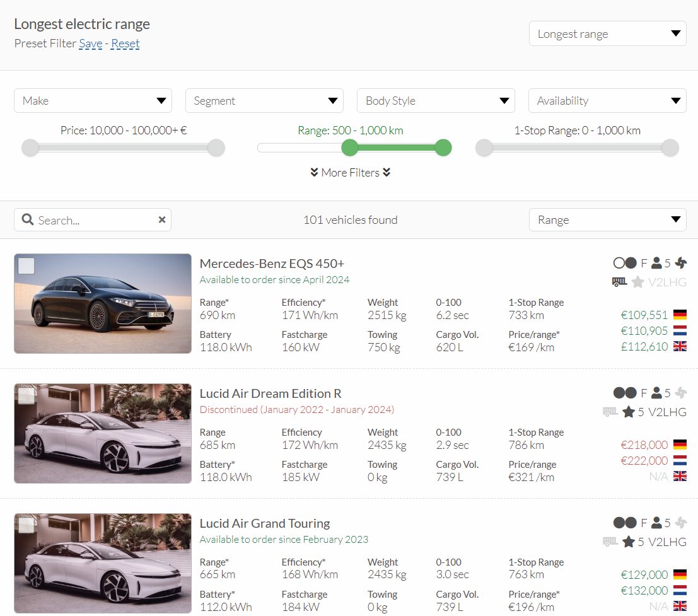Image resolution: width=698 pixels, height=616 pixels.
Task: Click the Range slider lower green handle
Action: (350, 148)
